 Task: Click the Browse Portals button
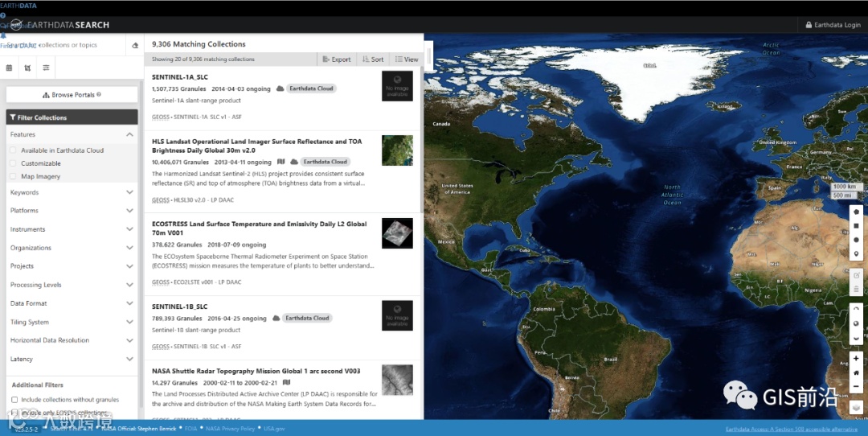[72, 95]
